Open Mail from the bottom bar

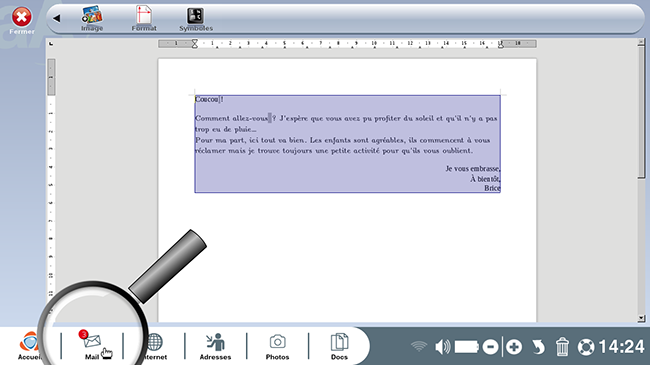pos(92,346)
